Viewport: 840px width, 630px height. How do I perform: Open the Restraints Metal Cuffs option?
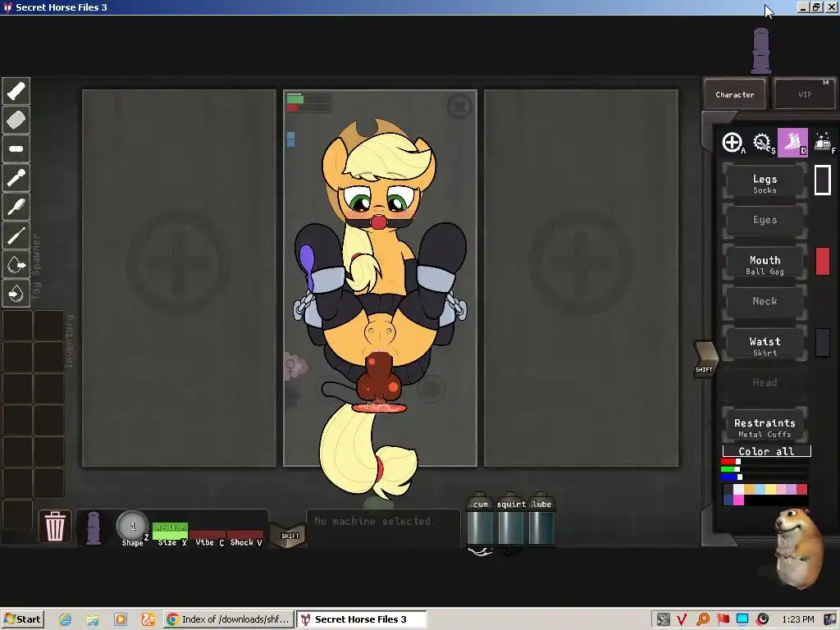(x=765, y=427)
